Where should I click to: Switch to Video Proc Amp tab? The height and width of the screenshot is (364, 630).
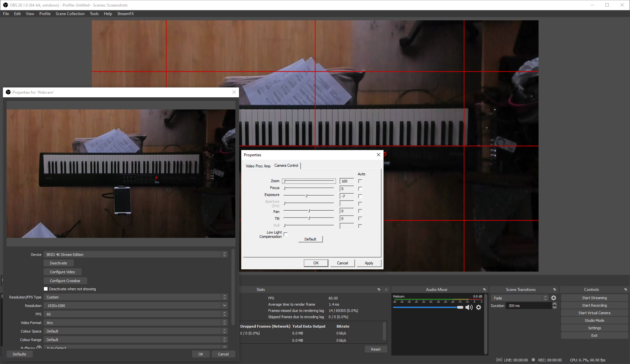(x=258, y=166)
